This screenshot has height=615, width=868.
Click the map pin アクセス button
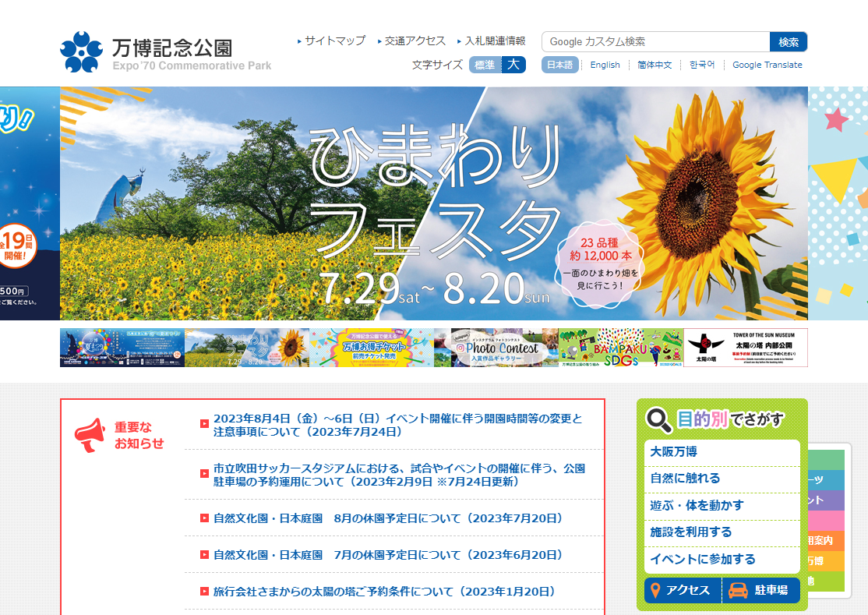click(683, 590)
